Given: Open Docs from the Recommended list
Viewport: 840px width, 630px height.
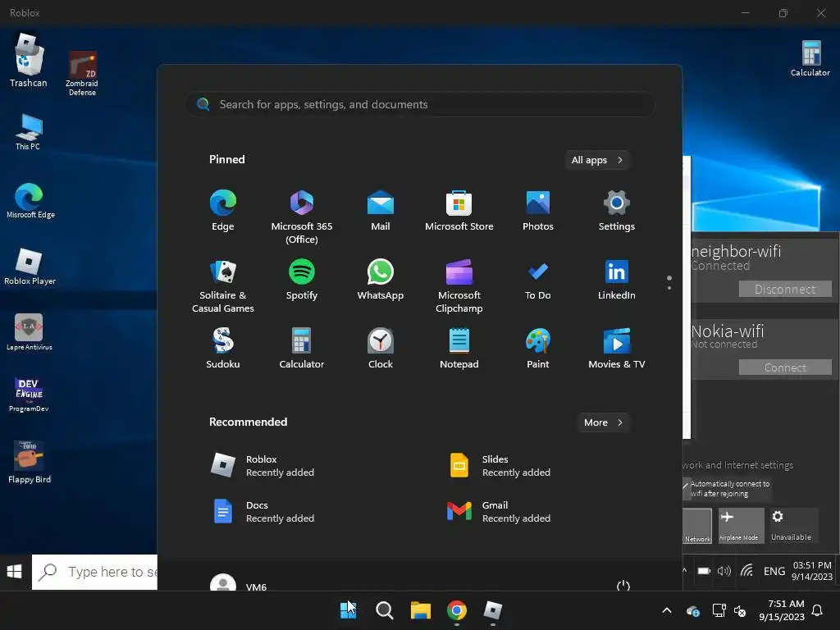Looking at the screenshot, I should pyautogui.click(x=262, y=512).
